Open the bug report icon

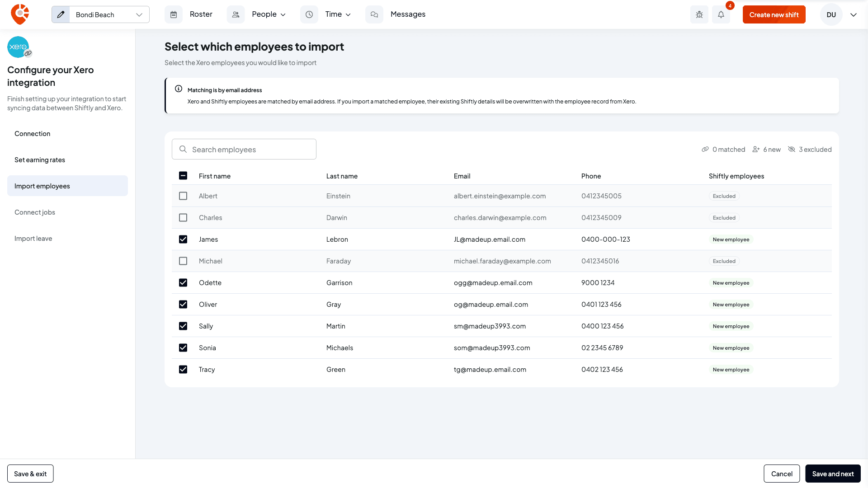click(699, 14)
